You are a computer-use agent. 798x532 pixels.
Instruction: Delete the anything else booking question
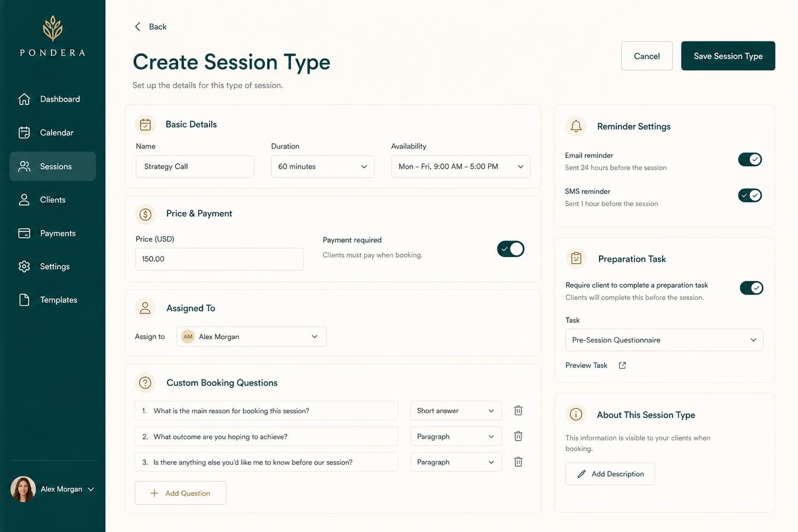tap(518, 462)
